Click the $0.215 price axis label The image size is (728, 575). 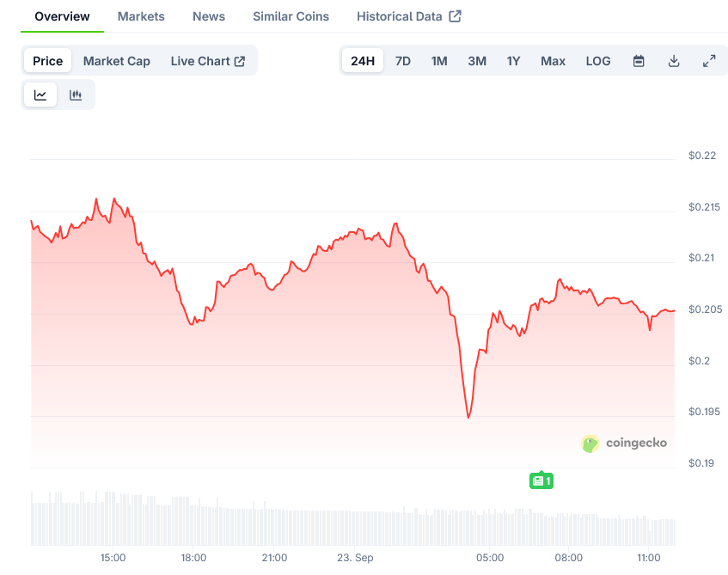point(704,206)
